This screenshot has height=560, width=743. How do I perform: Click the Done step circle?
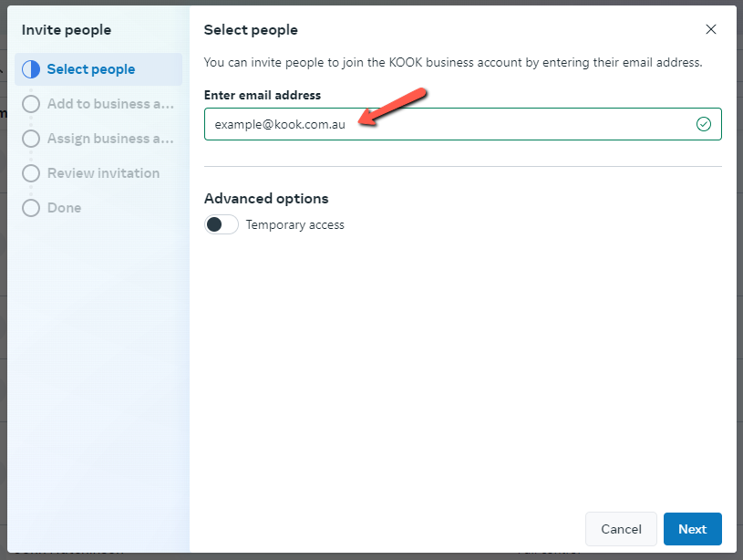point(30,208)
